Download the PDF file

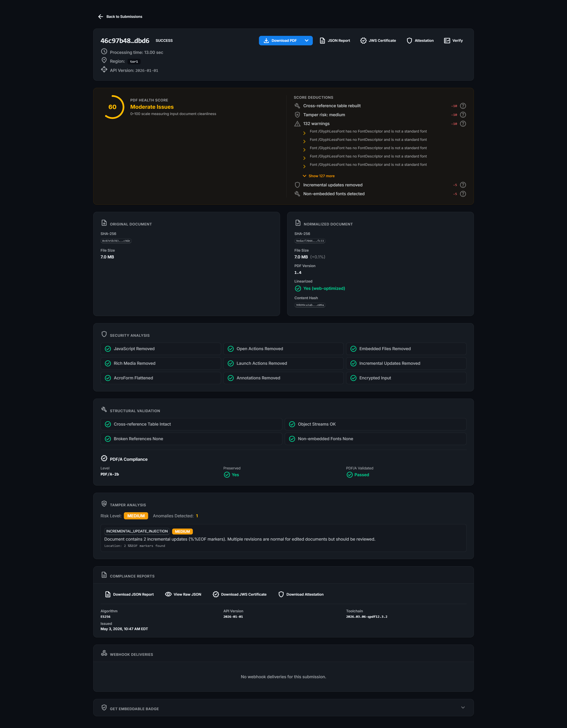(280, 41)
